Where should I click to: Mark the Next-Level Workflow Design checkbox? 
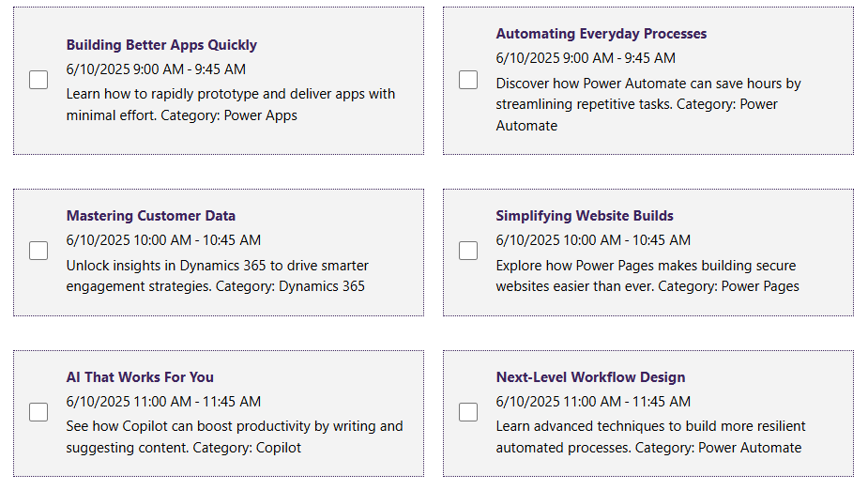[x=468, y=412]
